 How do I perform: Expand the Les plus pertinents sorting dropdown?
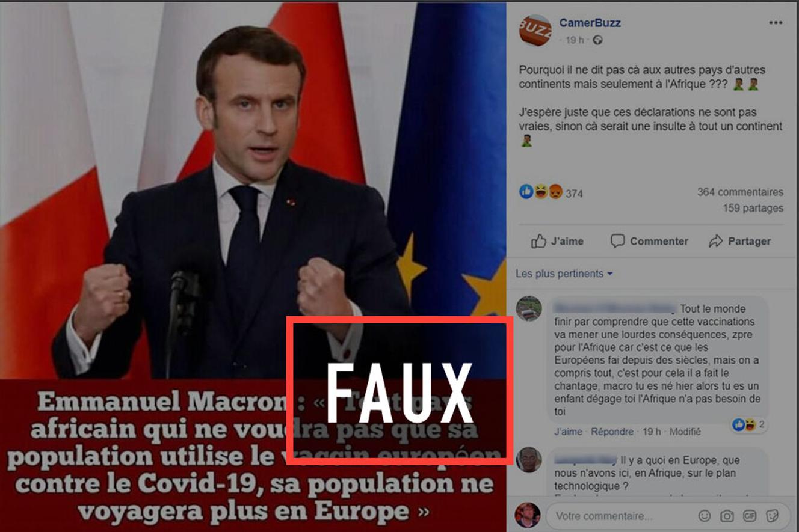click(564, 274)
